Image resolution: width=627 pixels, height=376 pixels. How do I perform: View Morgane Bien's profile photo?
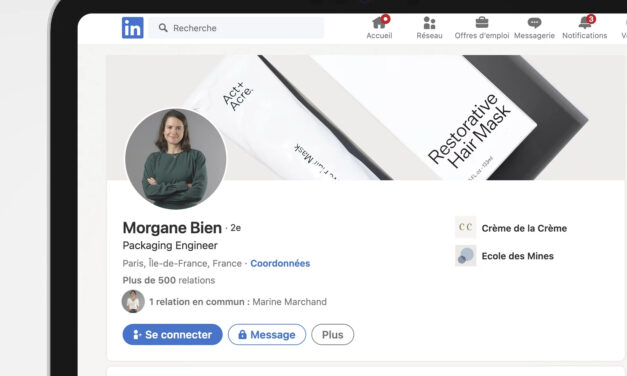pyautogui.click(x=176, y=158)
